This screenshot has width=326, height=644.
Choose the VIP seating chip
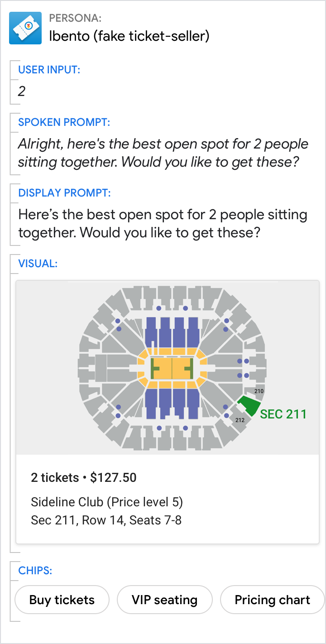tap(164, 600)
